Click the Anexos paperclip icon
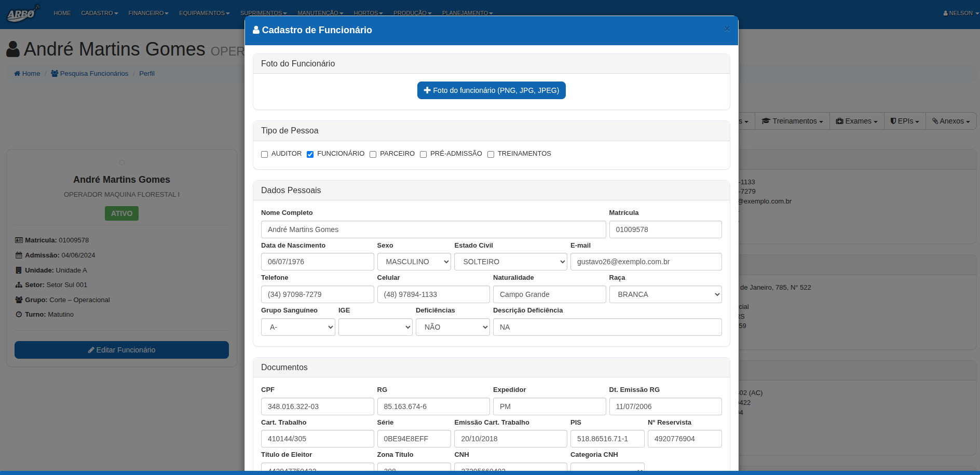The image size is (980, 475). (x=935, y=121)
